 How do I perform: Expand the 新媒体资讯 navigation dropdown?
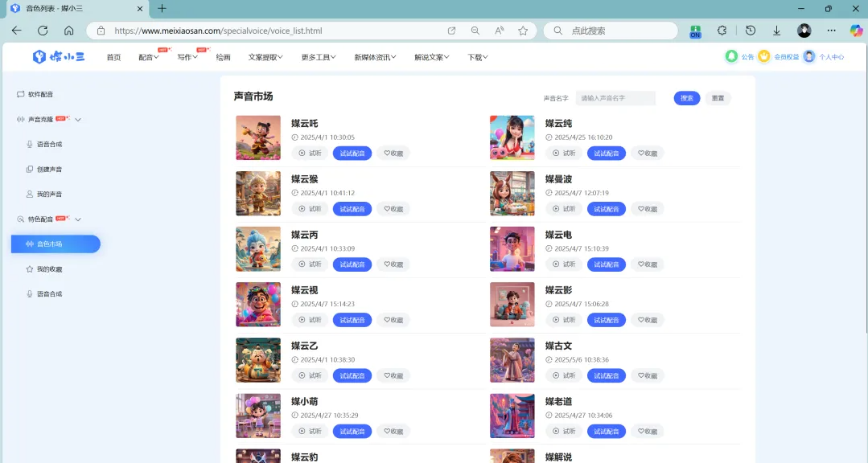coord(375,57)
